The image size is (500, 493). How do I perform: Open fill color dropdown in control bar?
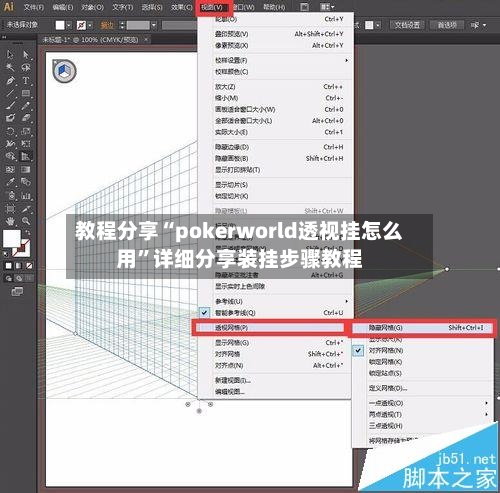pos(69,25)
